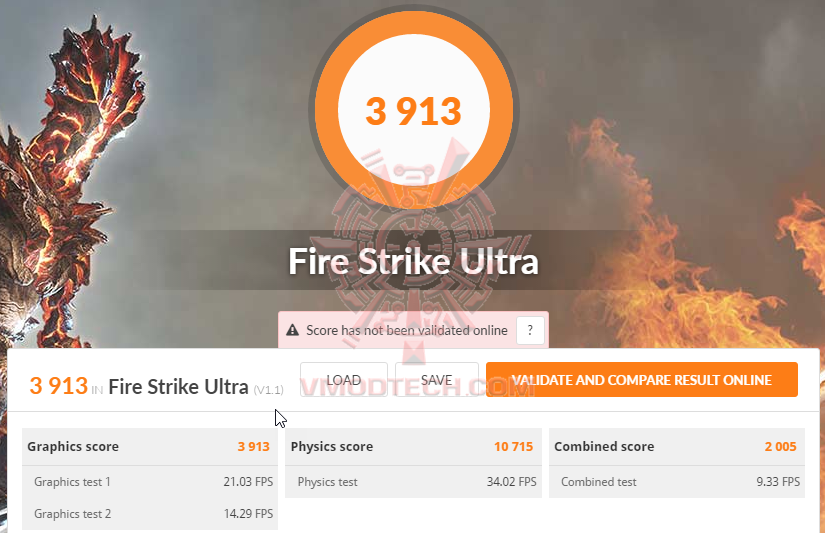This screenshot has height=533, width=825.
Task: Click the Fire Strike Ultra V1.1 version label
Action: point(268,390)
